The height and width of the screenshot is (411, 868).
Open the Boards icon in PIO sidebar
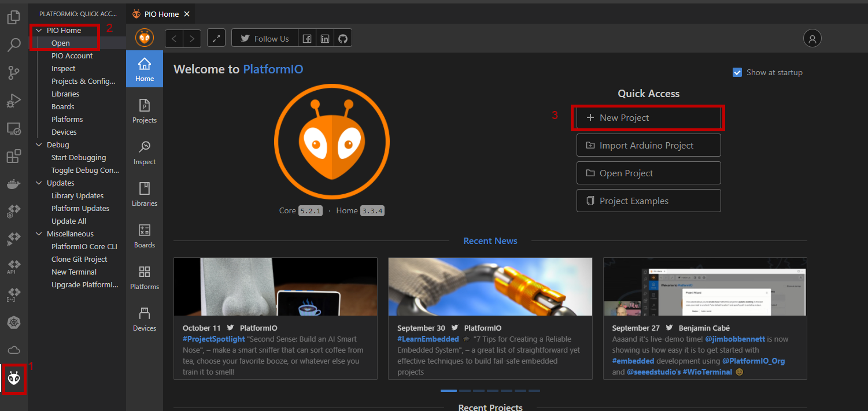tap(145, 235)
